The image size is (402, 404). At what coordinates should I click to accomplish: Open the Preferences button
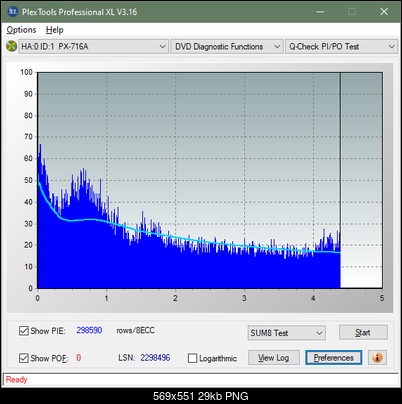coord(334,358)
